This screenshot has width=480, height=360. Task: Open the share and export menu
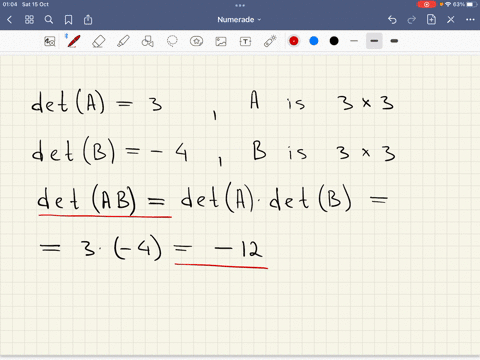tap(88, 20)
